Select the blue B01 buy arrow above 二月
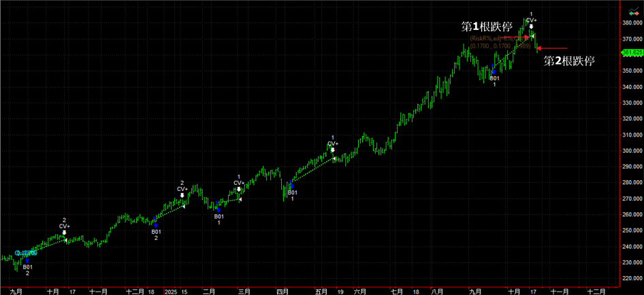Image resolution: width=644 pixels, height=295 pixels. (219, 209)
